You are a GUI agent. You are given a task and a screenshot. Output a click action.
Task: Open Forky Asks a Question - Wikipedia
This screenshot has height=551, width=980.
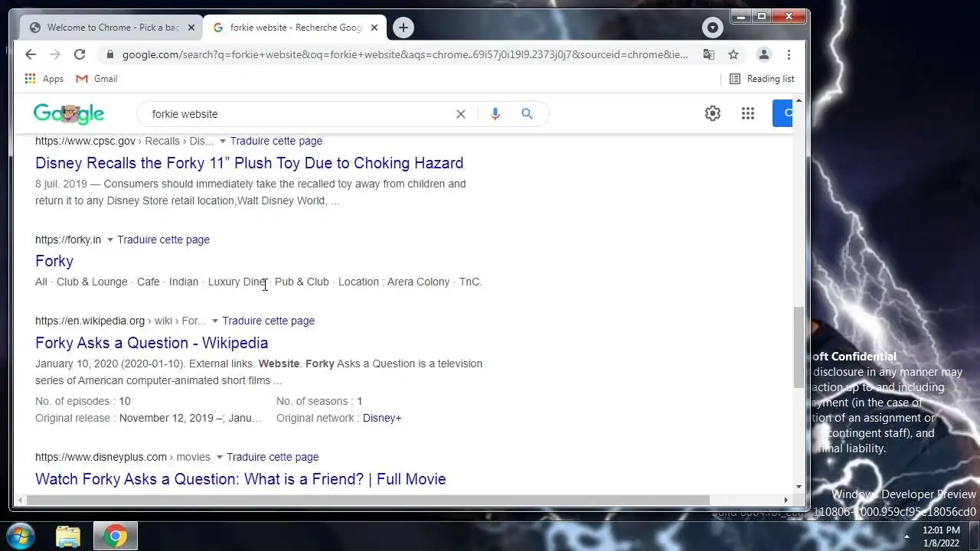pos(152,343)
